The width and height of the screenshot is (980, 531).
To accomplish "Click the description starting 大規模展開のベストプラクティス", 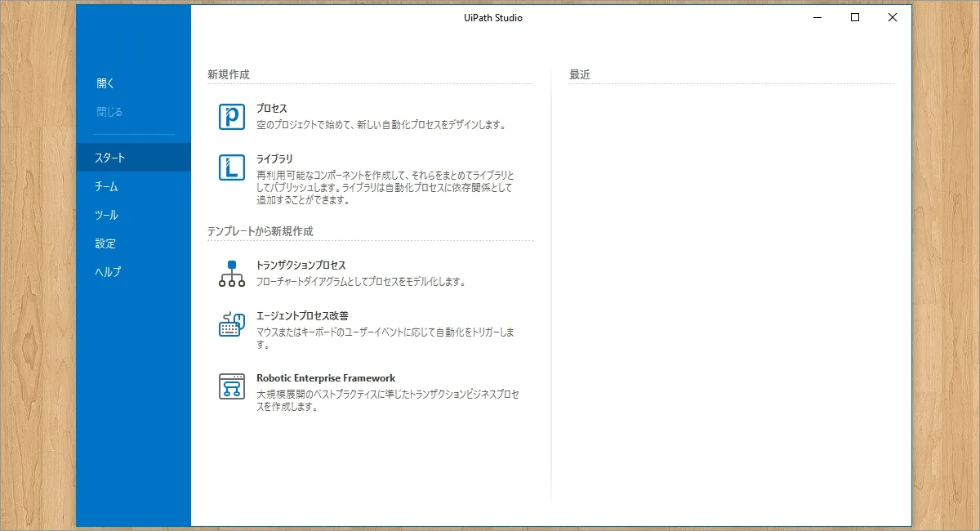I will [388, 400].
